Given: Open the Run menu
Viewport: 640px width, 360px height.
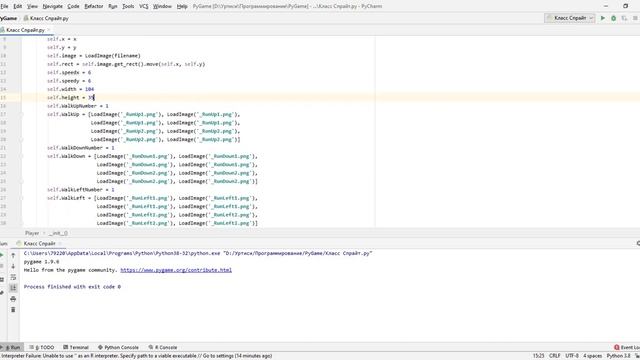Looking at the screenshot, I should click(x=113, y=6).
